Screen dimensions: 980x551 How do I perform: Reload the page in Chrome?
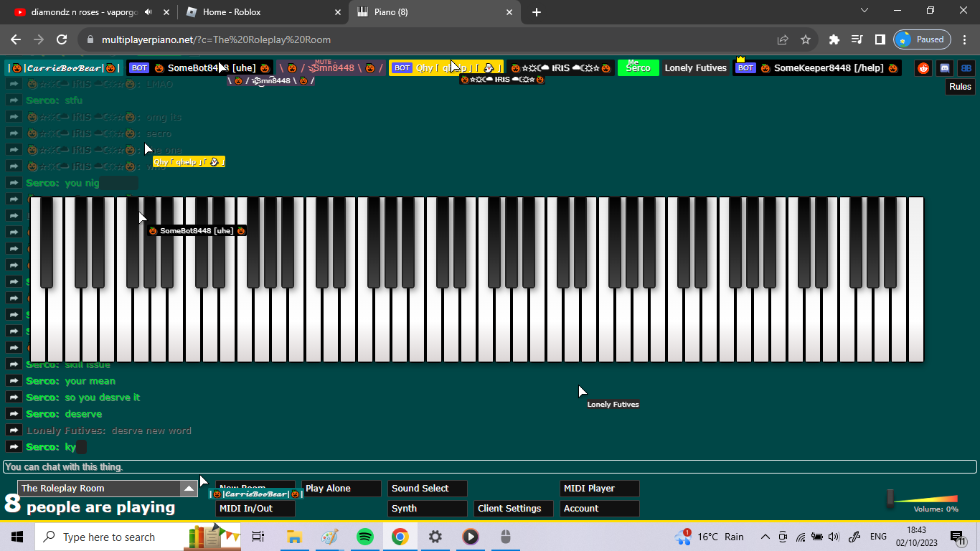[x=62, y=39]
